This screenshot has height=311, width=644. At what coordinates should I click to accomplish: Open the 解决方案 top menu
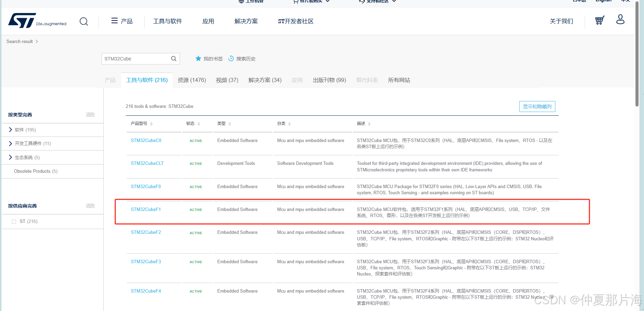[x=246, y=21]
